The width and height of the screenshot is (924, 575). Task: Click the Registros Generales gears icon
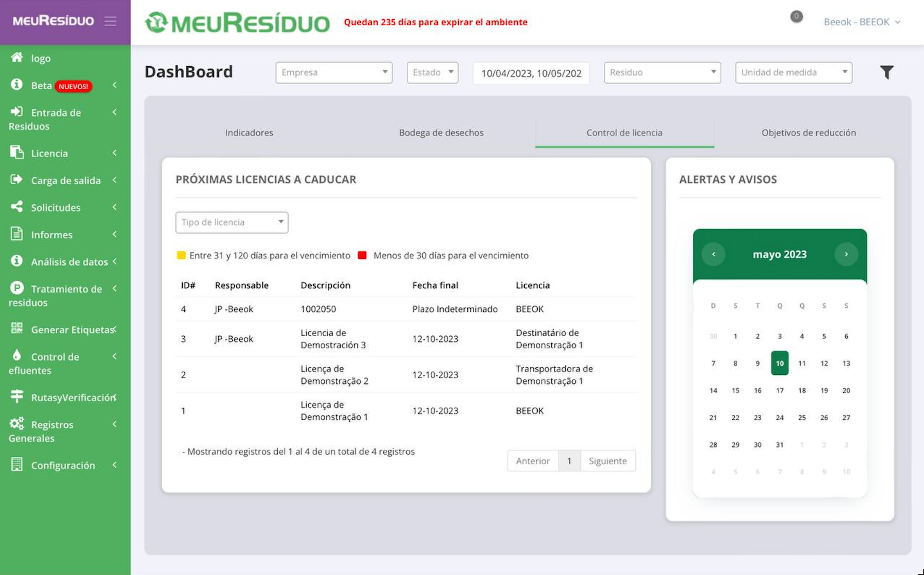17,423
